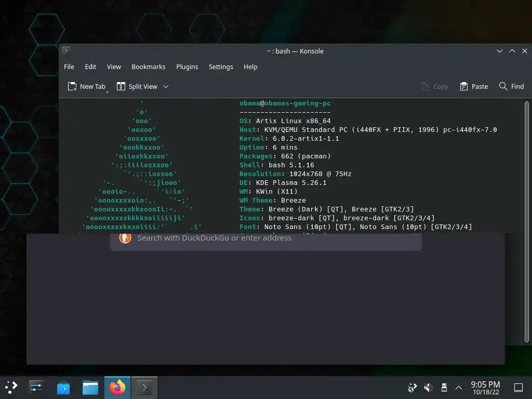Click the Konsole terminal scrollbar
The image size is (532, 399).
pyautogui.click(x=527, y=222)
